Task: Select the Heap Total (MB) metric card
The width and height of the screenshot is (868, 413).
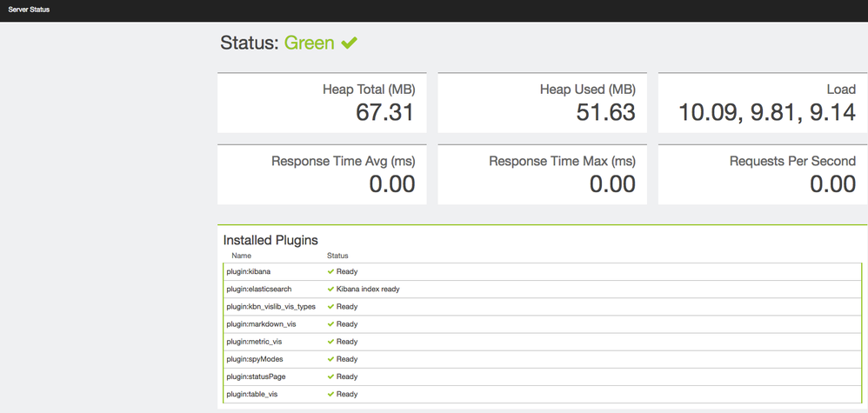Action: [x=321, y=103]
